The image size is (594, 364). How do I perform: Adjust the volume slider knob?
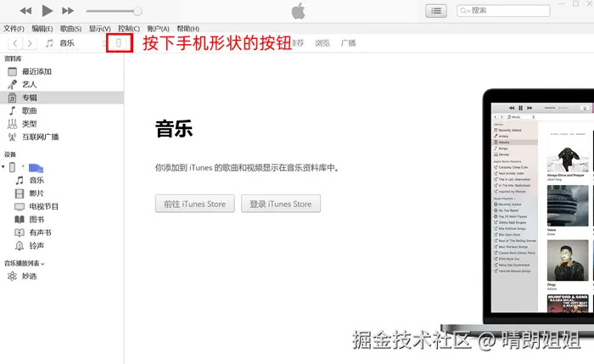click(x=137, y=11)
